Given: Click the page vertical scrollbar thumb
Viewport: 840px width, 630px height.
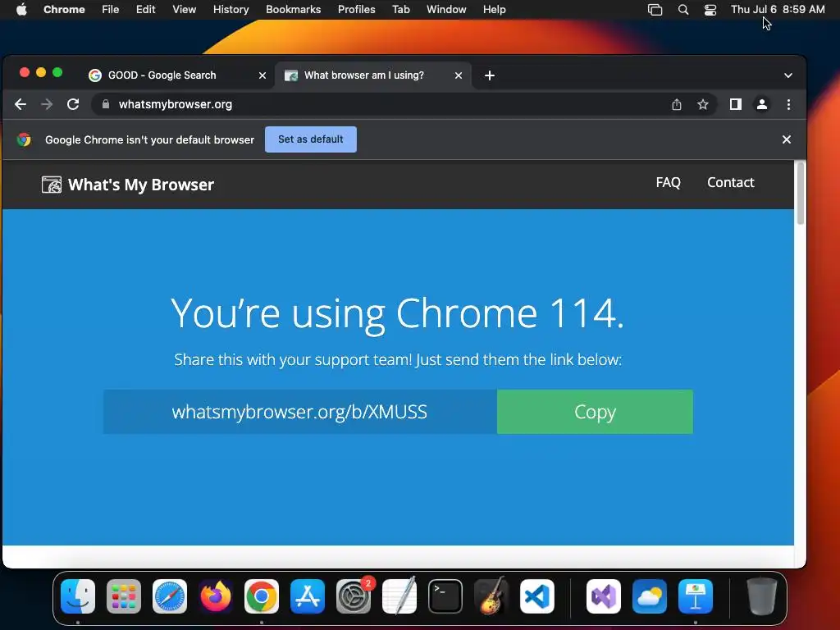Looking at the screenshot, I should pos(801,193).
